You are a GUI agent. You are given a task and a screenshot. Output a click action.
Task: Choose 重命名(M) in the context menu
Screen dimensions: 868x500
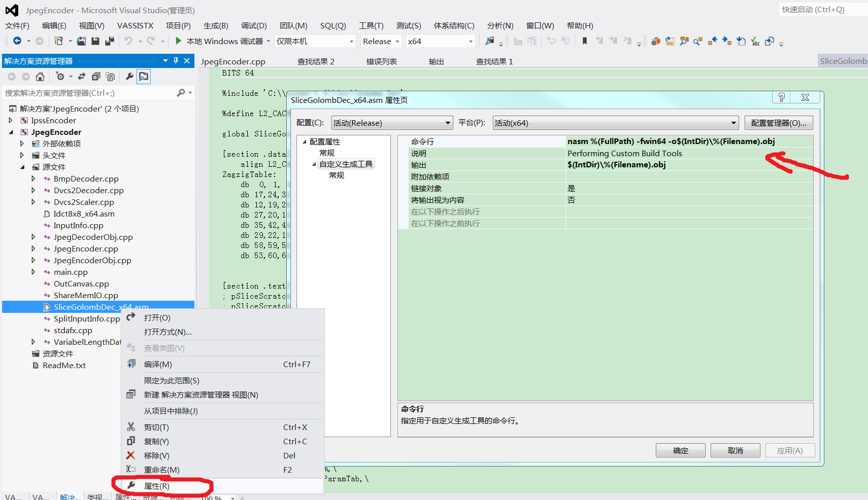223,470
